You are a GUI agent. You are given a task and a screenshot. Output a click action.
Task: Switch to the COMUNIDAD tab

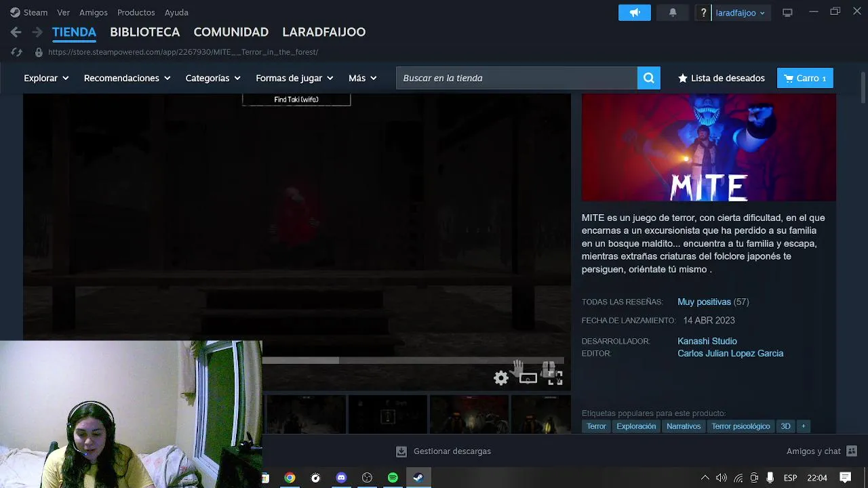coord(231,32)
